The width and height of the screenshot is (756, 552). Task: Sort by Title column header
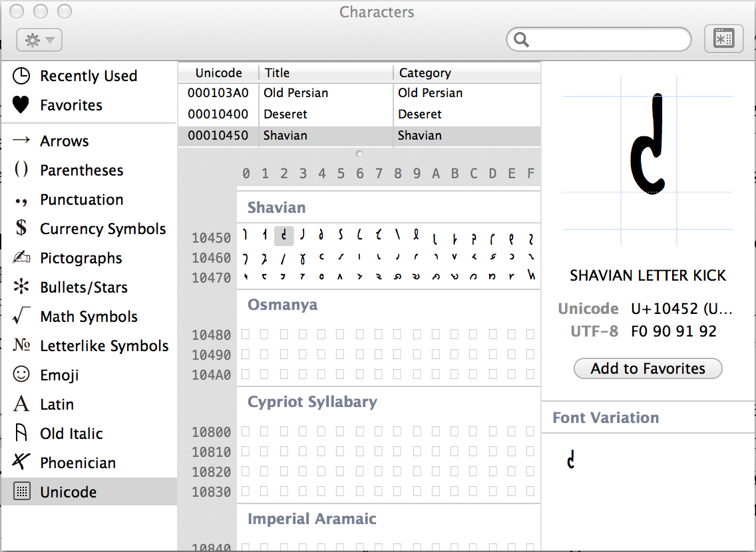click(x=326, y=72)
